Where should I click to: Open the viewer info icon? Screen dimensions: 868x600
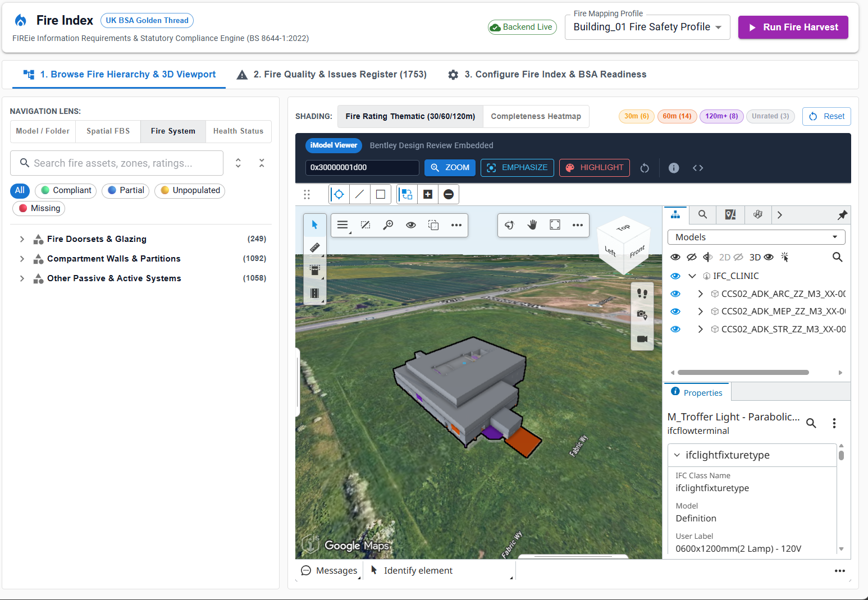coord(674,168)
